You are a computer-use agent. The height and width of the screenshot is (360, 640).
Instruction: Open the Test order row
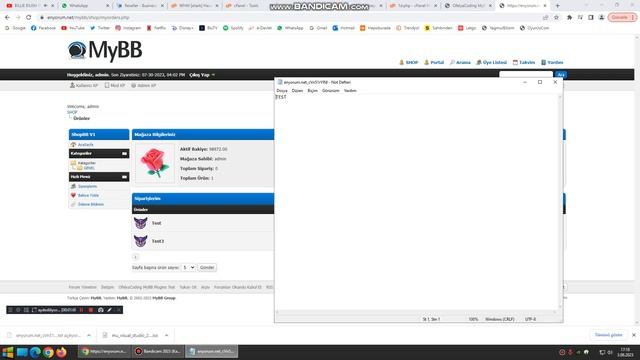click(x=203, y=223)
